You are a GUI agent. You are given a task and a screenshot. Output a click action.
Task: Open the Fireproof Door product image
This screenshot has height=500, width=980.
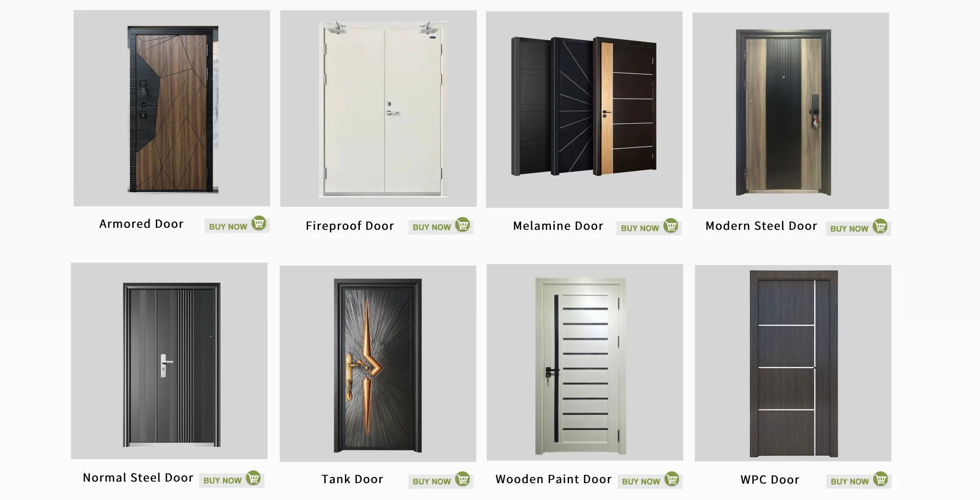click(378, 109)
